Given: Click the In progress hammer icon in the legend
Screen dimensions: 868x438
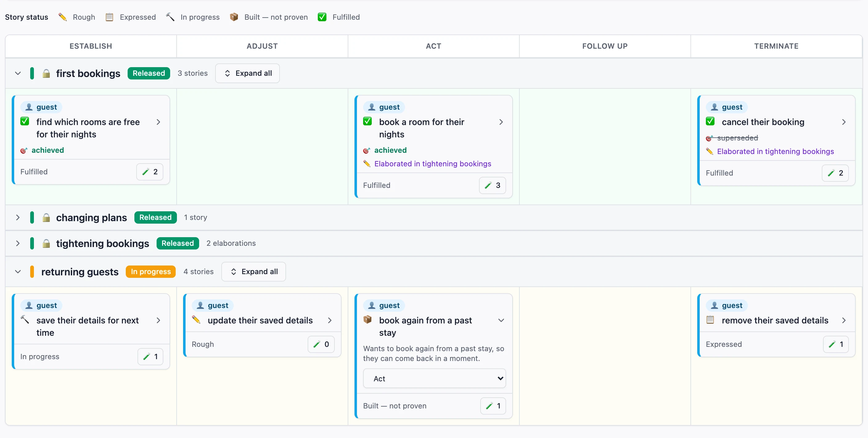Looking at the screenshot, I should (170, 17).
